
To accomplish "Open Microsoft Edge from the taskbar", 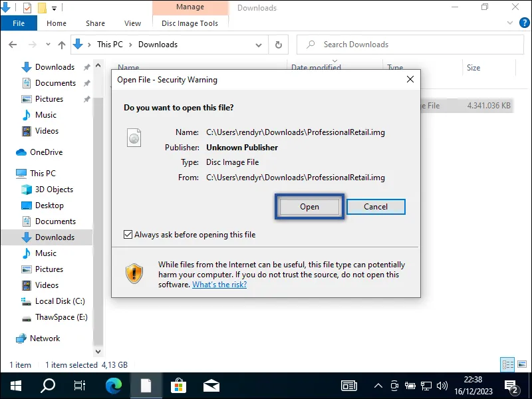I will (x=113, y=385).
